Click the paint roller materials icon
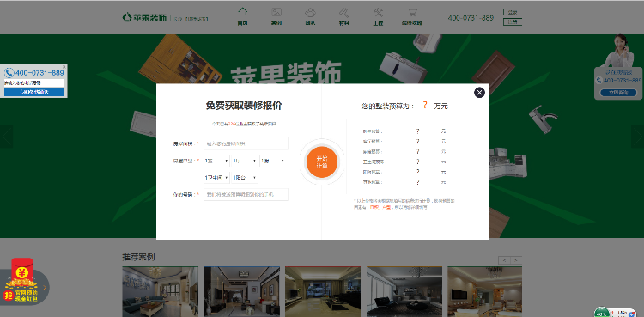644x317 pixels. tap(343, 12)
